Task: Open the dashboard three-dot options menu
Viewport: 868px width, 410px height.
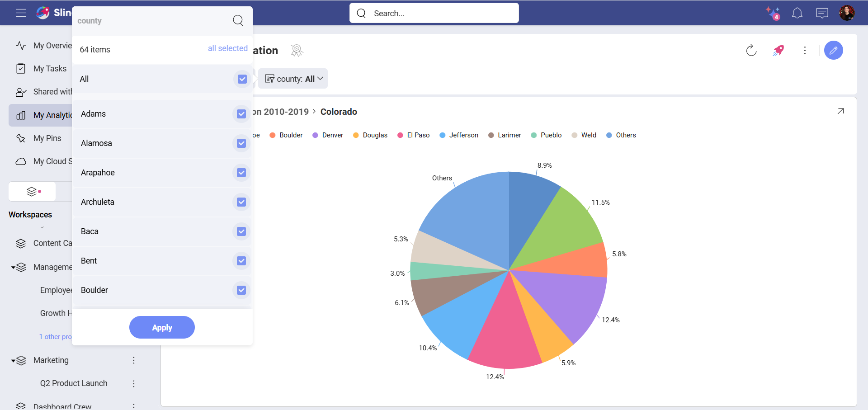Action: pos(805,50)
